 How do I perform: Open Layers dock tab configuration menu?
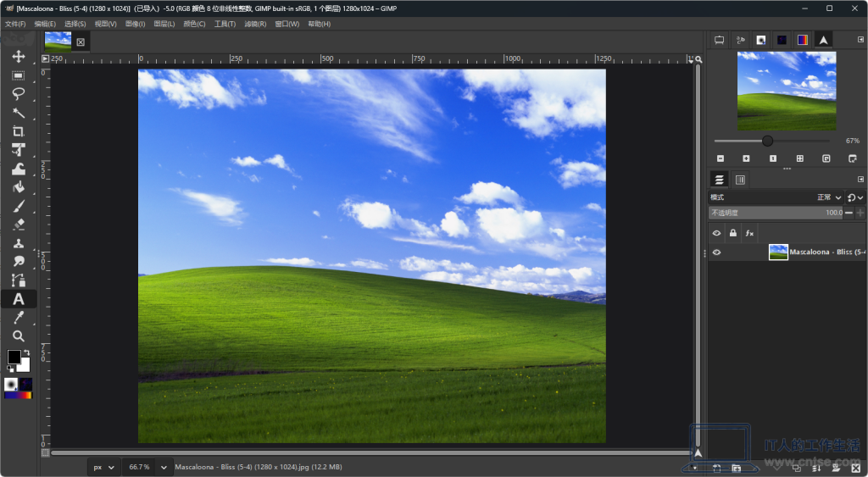(x=860, y=180)
